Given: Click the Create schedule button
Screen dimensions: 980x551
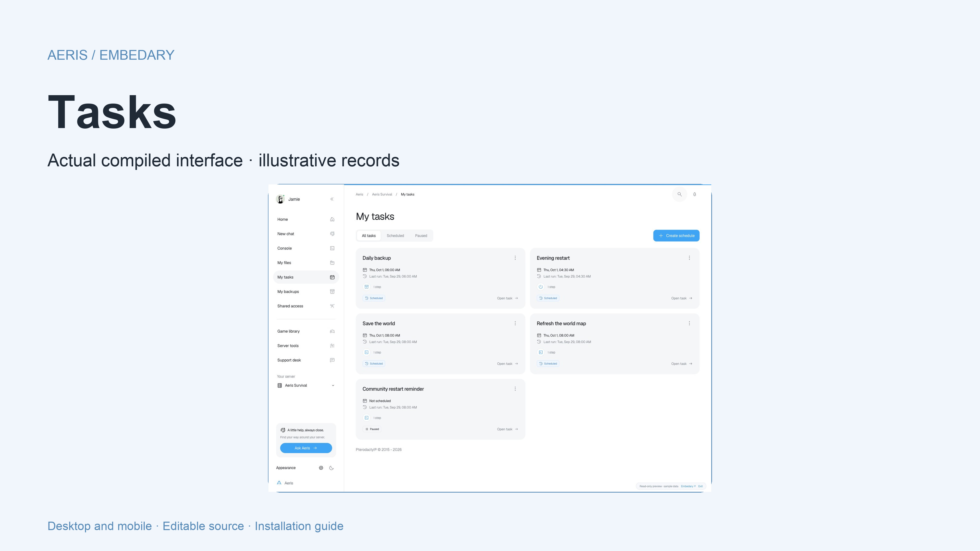Looking at the screenshot, I should pos(676,236).
